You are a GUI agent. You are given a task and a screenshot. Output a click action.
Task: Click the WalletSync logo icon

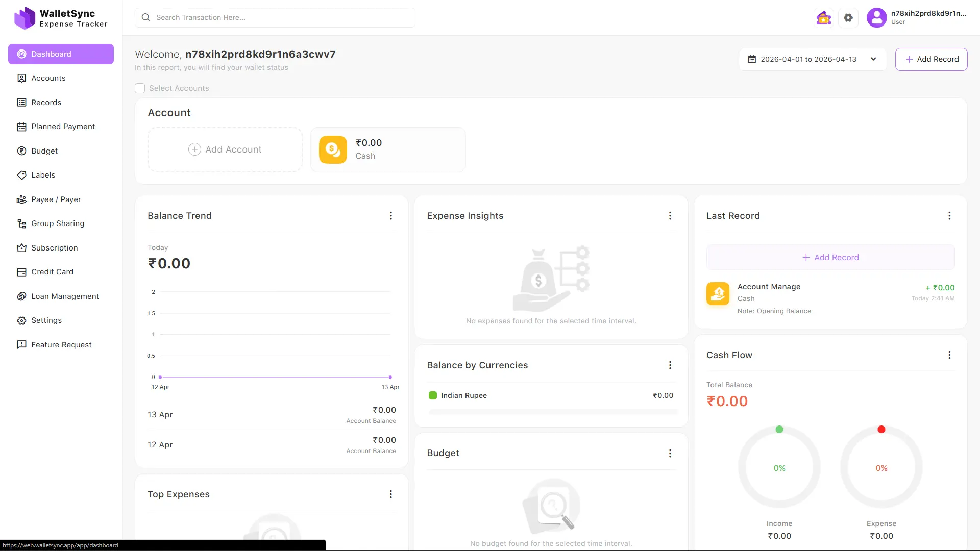(x=24, y=18)
